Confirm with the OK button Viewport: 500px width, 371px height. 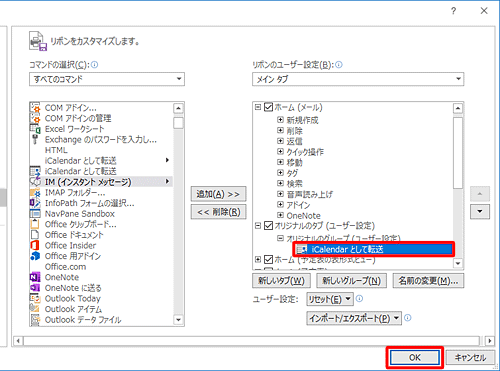pos(415,358)
